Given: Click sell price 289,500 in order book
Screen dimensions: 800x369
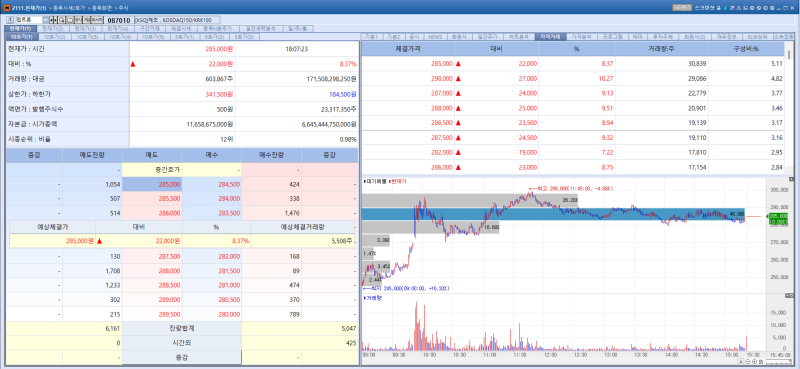Looking at the screenshot, I should [x=152, y=314].
